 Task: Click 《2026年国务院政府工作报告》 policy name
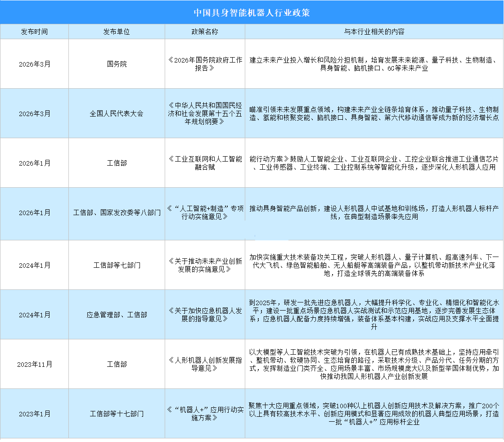tap(205, 64)
